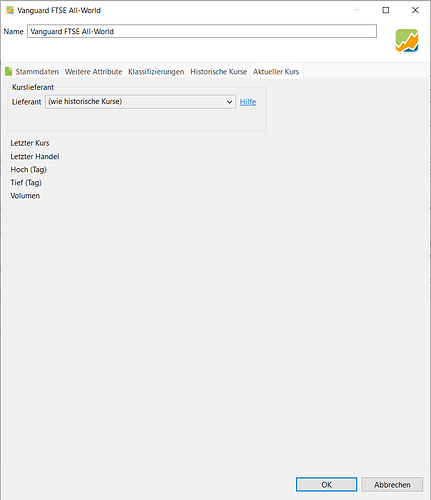The height and width of the screenshot is (500, 431).
Task: Switch to Historische Kurse tab
Action: click(x=219, y=72)
